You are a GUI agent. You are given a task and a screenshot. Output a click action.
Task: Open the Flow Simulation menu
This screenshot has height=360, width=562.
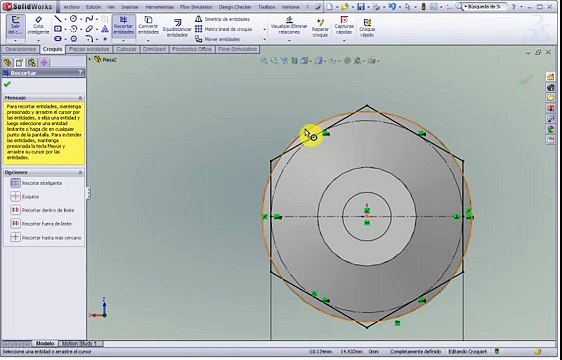(196, 7)
